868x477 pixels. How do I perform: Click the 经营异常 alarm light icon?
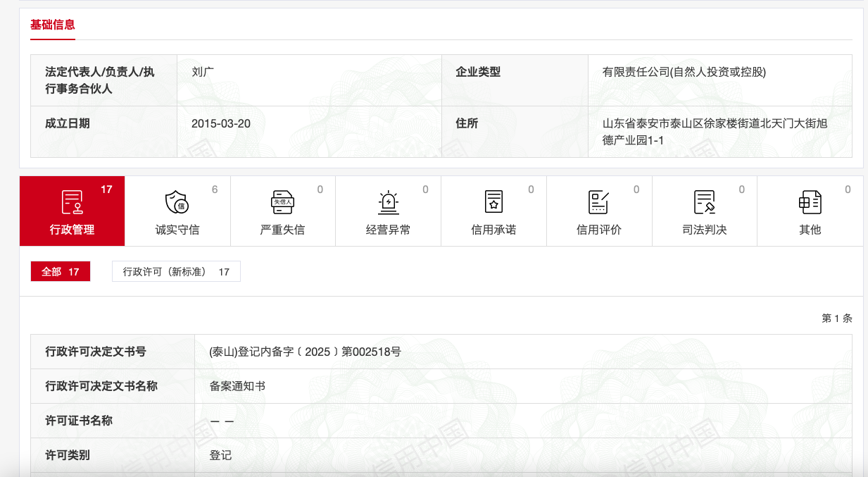point(388,202)
